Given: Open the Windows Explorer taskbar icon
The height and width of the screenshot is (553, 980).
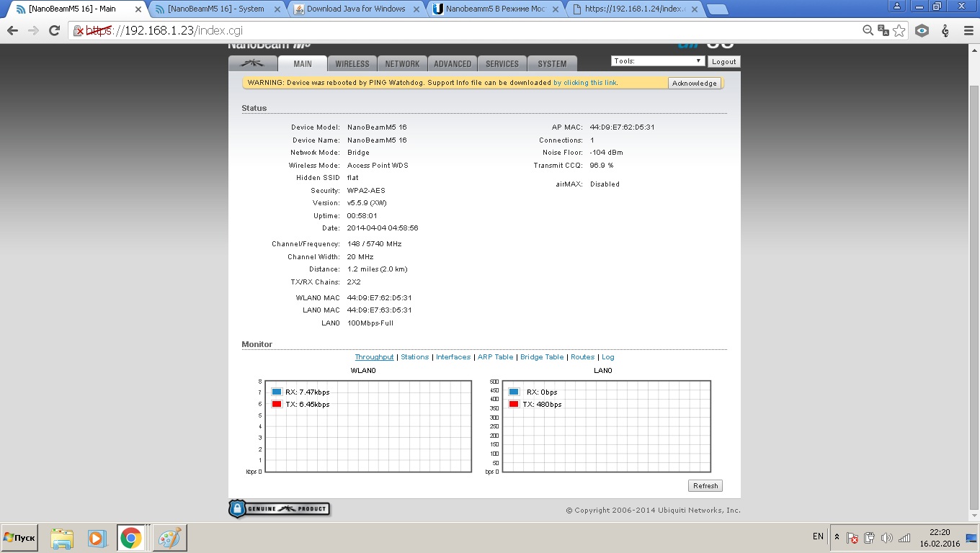Looking at the screenshot, I should 63,538.
